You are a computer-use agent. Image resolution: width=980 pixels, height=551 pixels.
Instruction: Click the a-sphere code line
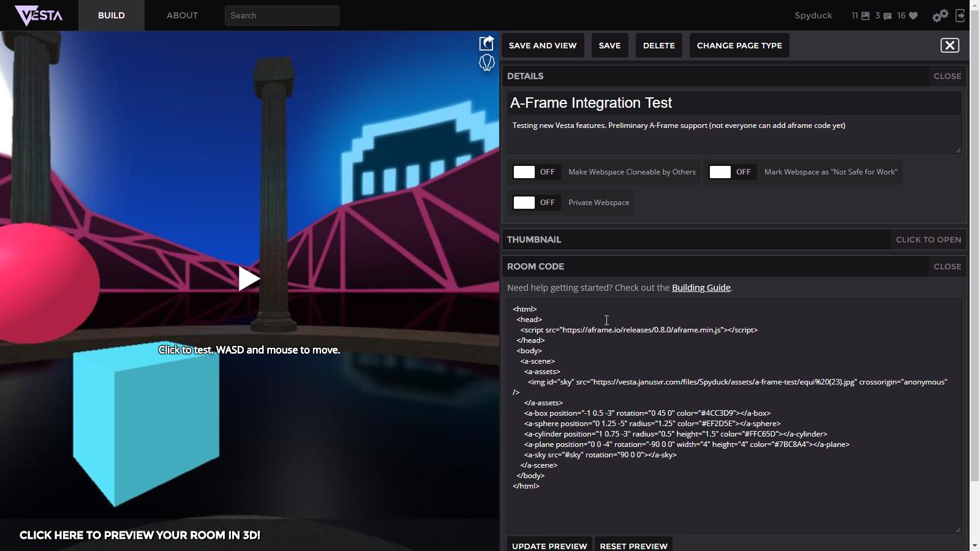tap(652, 424)
